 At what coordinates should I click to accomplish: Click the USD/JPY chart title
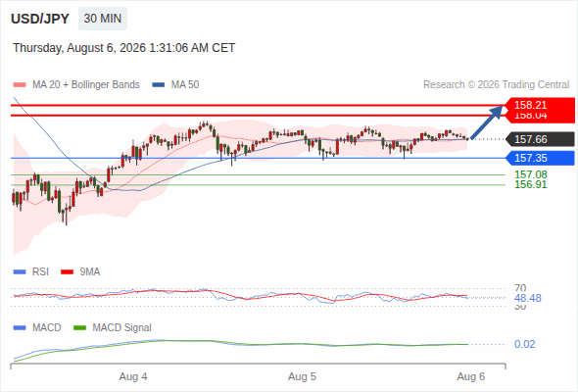tap(40, 19)
